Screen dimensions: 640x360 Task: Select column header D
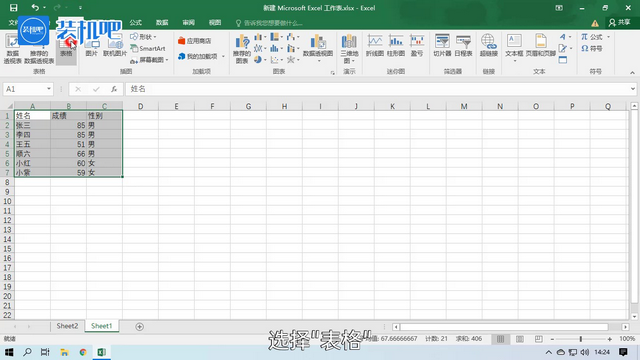click(x=140, y=107)
